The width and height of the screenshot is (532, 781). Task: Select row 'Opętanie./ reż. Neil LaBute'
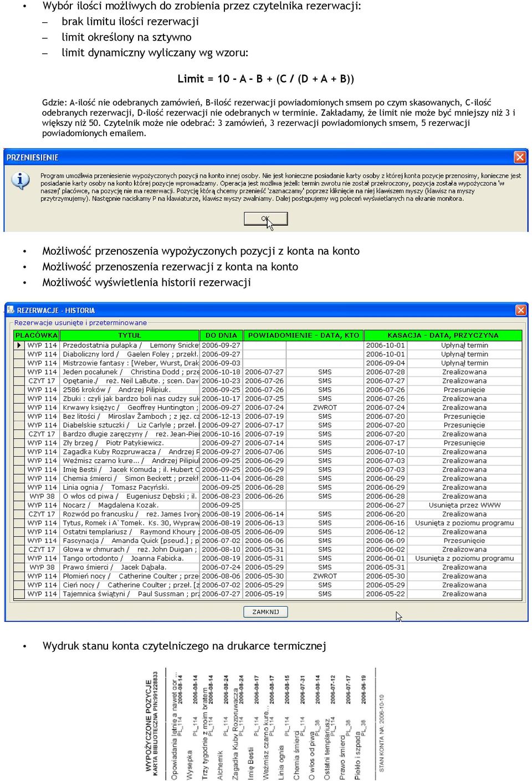coord(267,381)
